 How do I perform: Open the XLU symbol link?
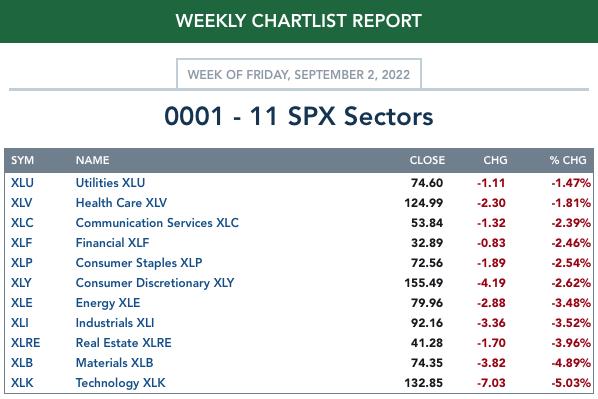point(22,183)
